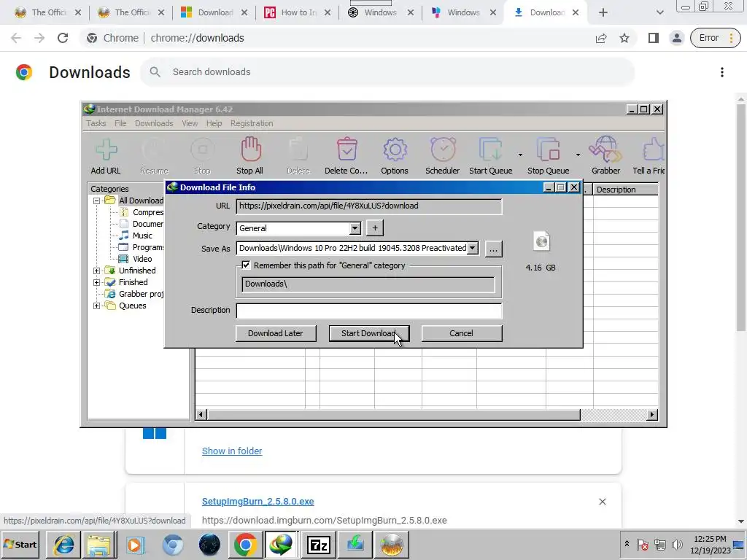Switch to the How to In... Chrome tab

(x=298, y=12)
